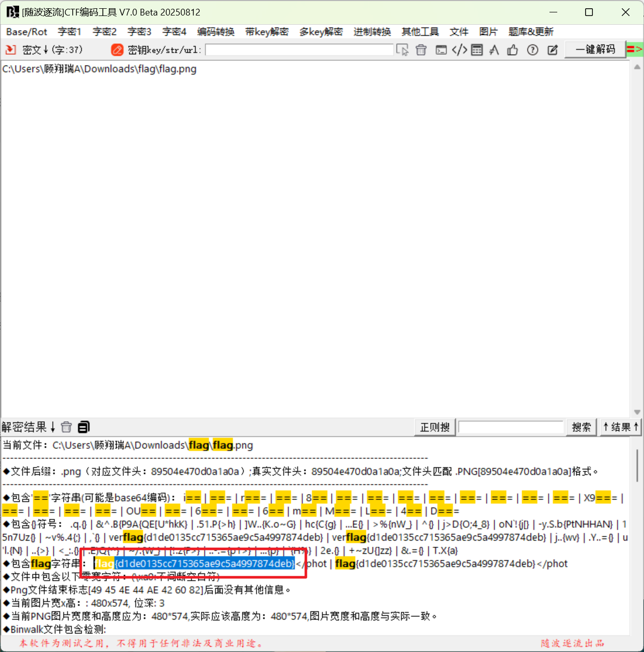Click the red arrow green button

pyautogui.click(x=634, y=50)
